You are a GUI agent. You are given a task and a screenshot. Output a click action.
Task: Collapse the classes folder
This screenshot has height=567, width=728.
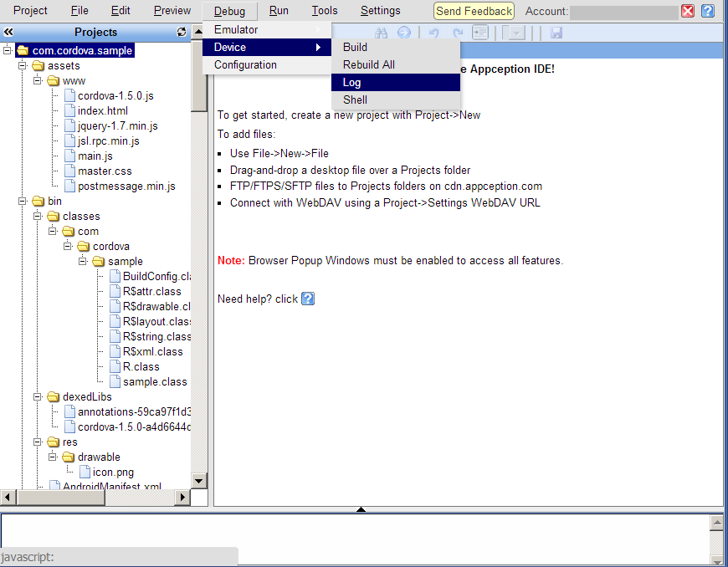tap(38, 216)
